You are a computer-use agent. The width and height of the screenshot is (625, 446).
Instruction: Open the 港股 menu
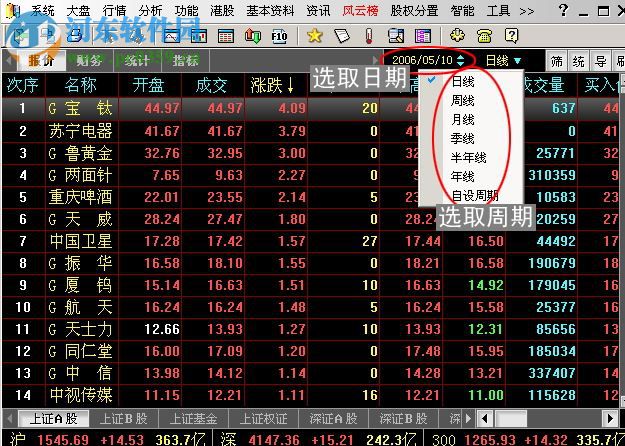point(222,10)
